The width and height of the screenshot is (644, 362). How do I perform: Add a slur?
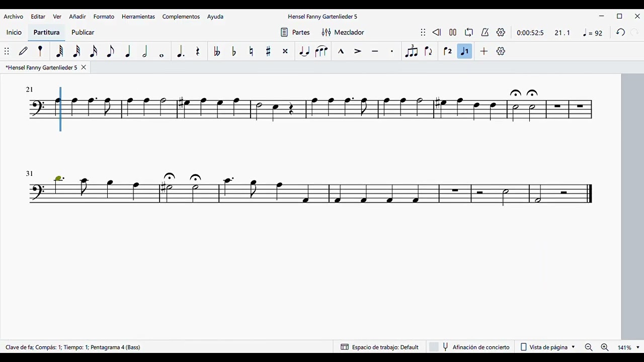(321, 51)
